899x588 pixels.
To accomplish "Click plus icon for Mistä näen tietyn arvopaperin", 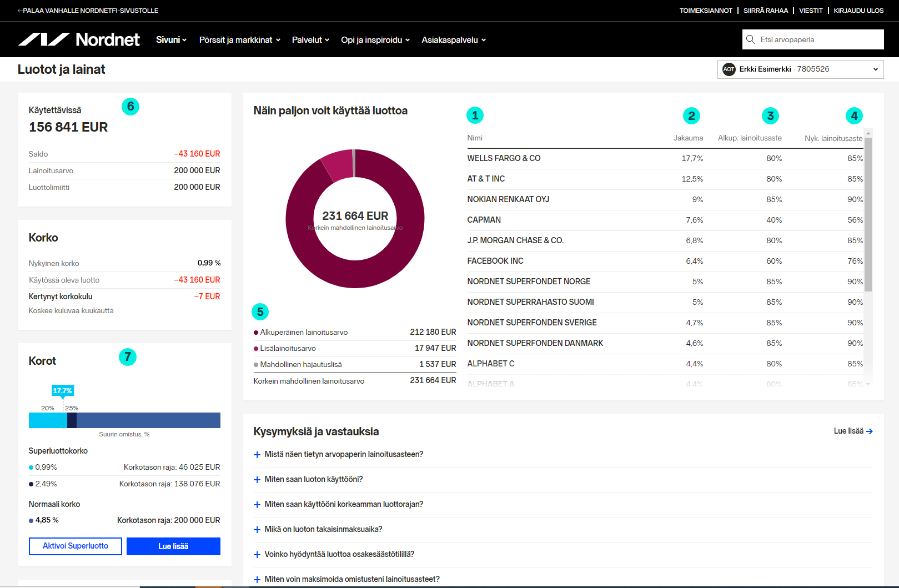I will click(x=257, y=455).
